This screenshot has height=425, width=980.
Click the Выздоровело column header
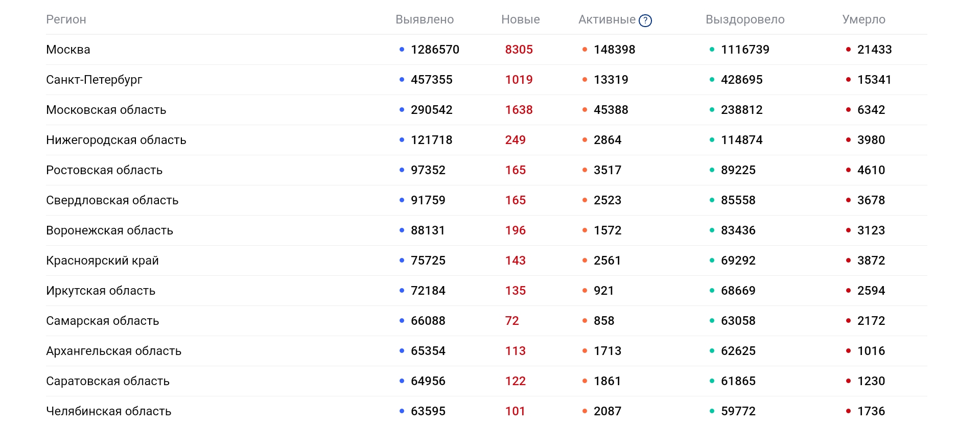tap(744, 19)
